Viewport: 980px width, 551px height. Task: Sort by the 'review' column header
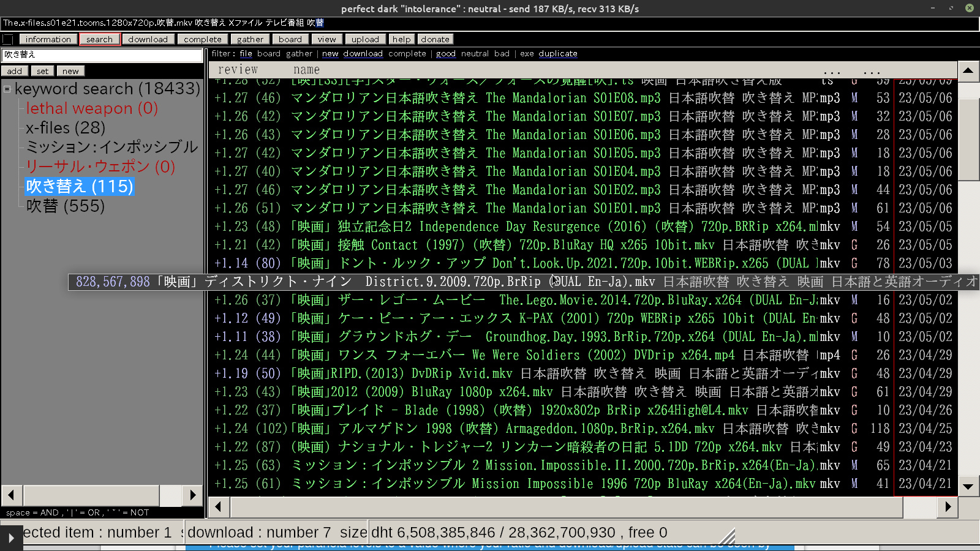click(x=238, y=70)
